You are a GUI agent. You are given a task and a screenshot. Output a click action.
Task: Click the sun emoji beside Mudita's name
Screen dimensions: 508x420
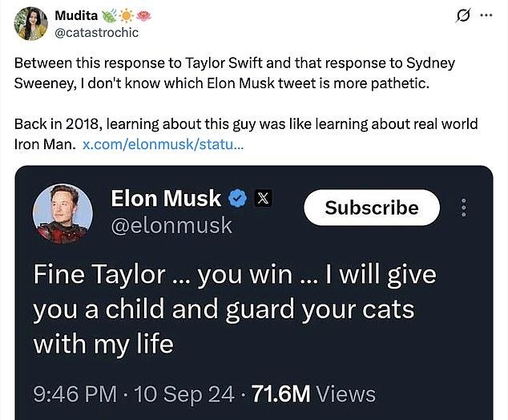pyautogui.click(x=127, y=15)
